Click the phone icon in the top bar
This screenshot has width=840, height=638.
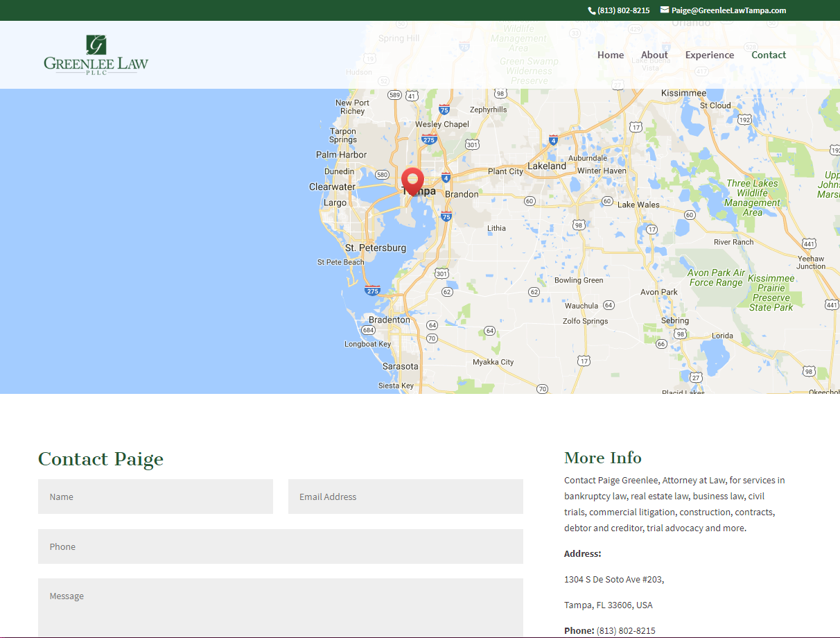(x=591, y=10)
